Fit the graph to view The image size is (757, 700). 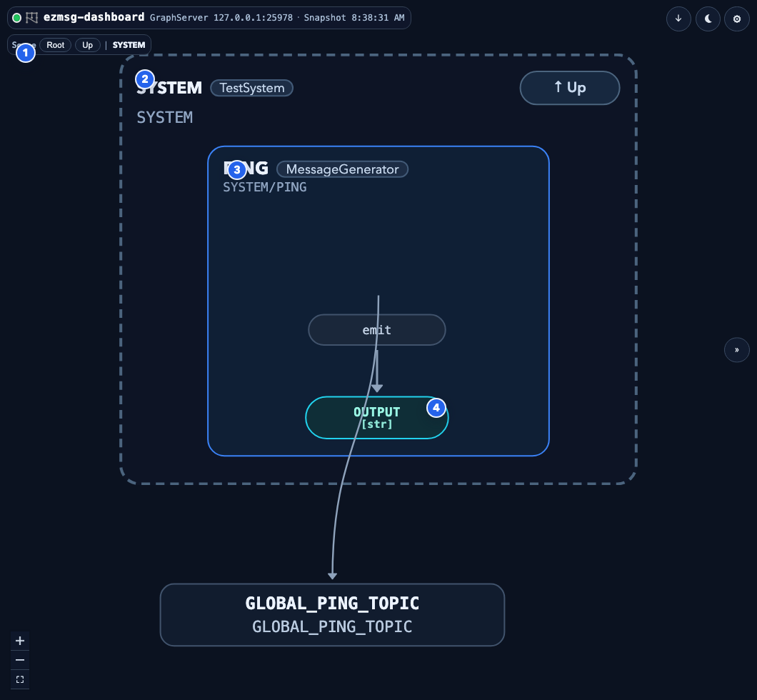pyautogui.click(x=20, y=679)
